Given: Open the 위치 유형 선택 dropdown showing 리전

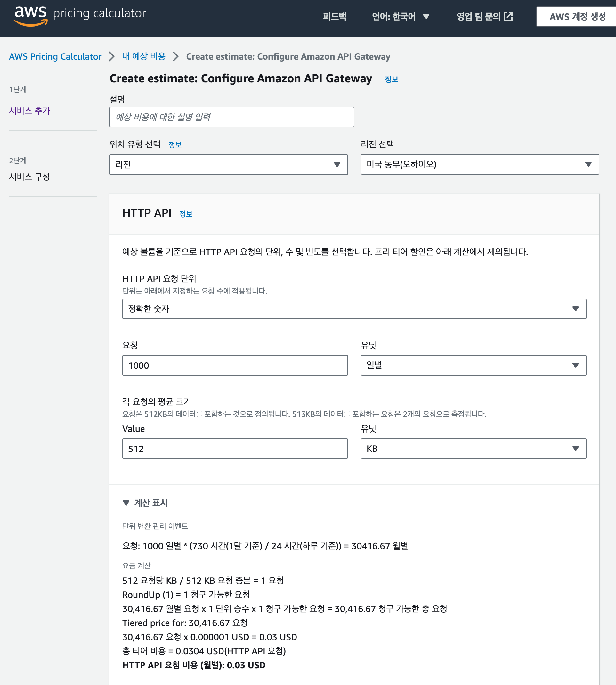Looking at the screenshot, I should tap(229, 165).
